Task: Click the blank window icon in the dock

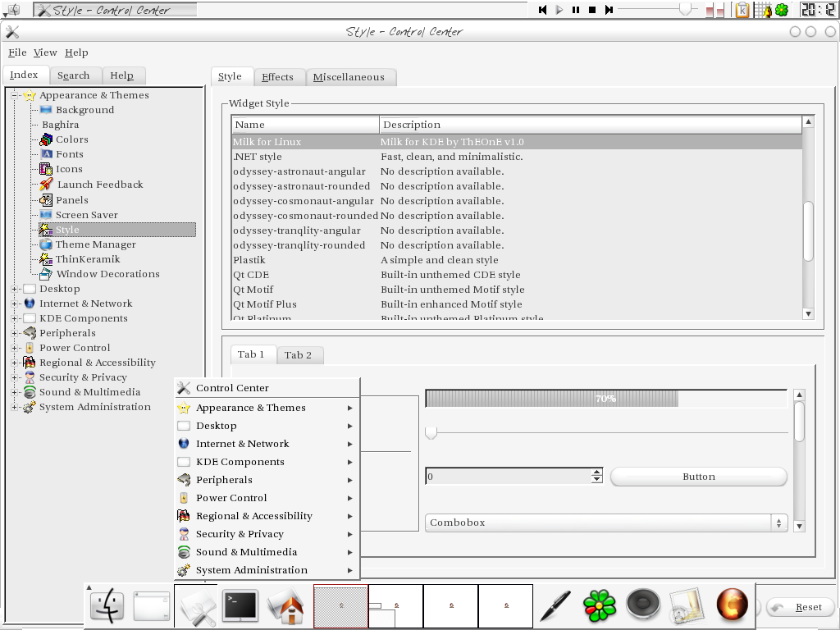Action: point(152,606)
